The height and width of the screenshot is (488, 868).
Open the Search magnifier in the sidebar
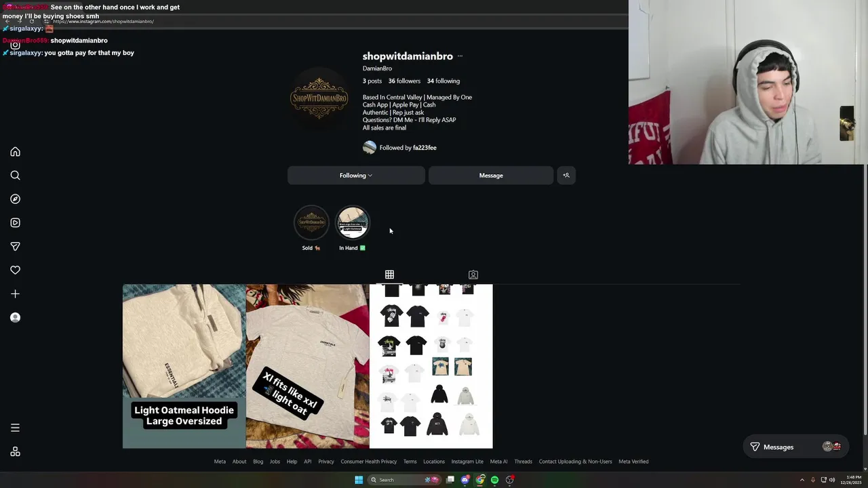(15, 176)
